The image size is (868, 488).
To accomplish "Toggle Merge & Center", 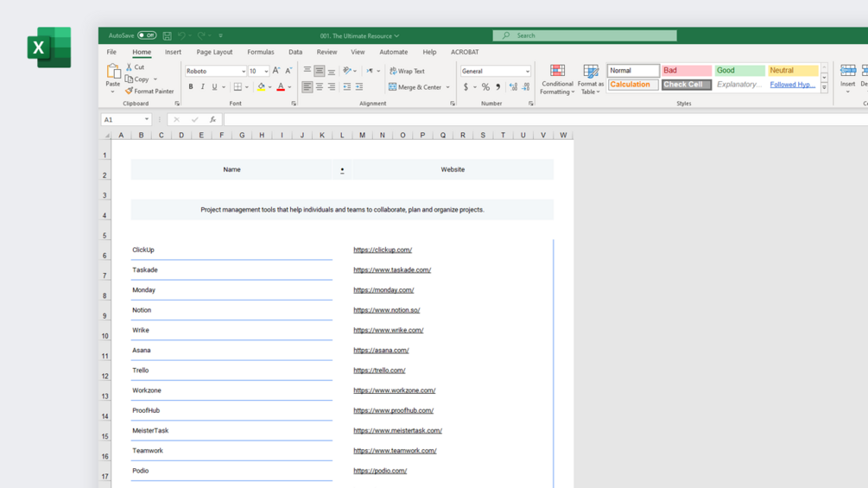I will click(415, 87).
